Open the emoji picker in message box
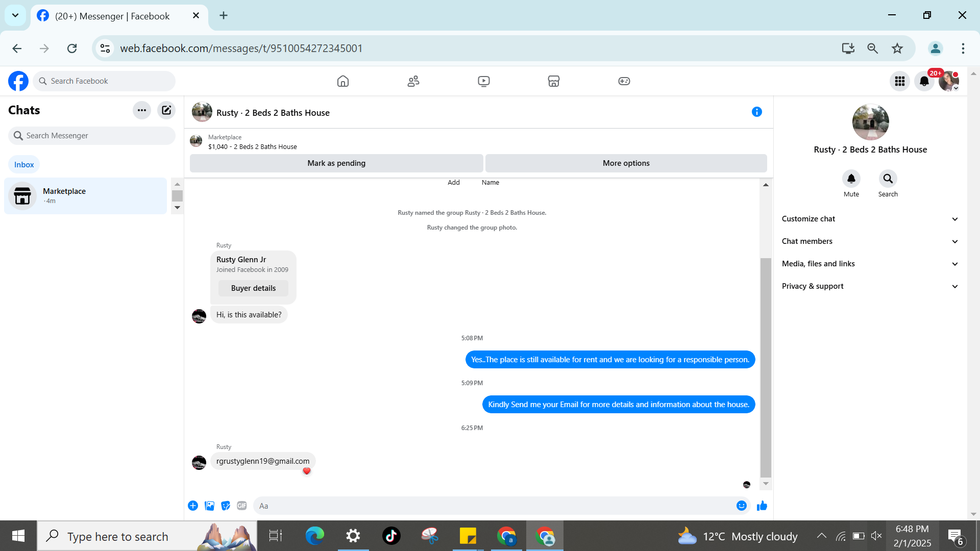 [741, 506]
